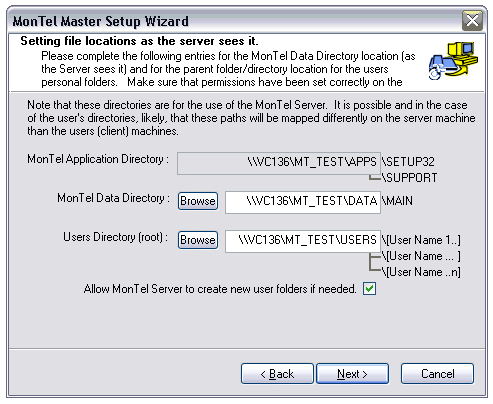Image resolution: width=493 pixels, height=404 pixels.
Task: Close the MonTel Master Setup Wizard
Action: [472, 21]
